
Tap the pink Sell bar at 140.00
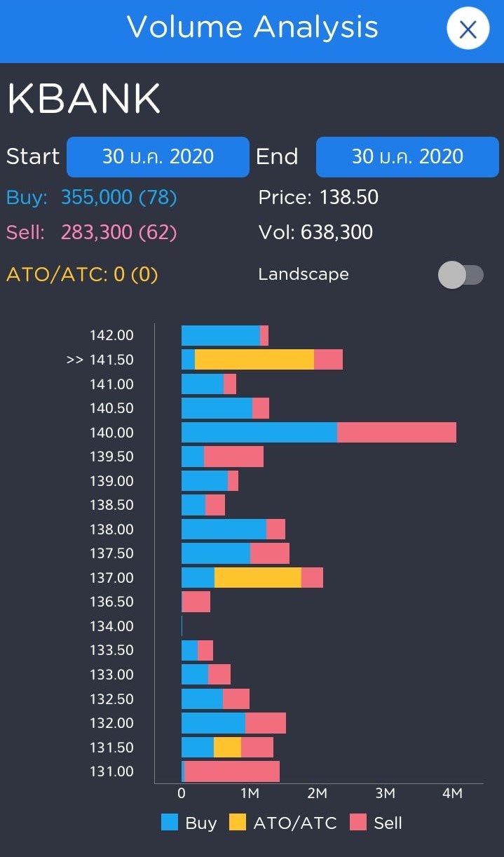pos(396,433)
